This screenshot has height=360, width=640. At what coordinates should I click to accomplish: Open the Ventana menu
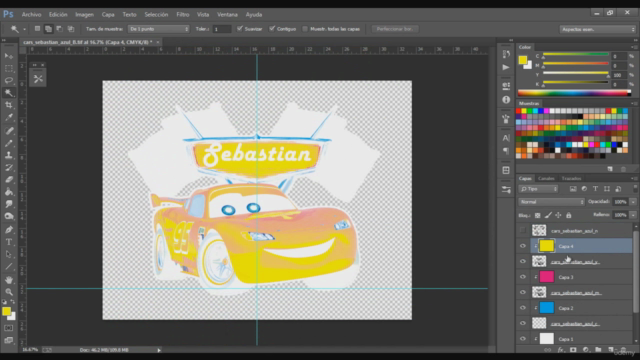pos(227,14)
